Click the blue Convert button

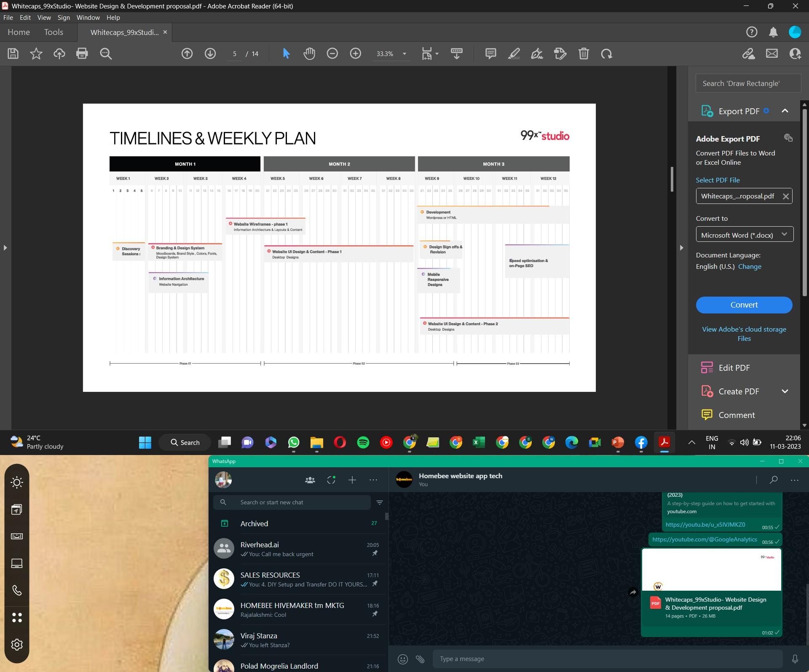744,305
